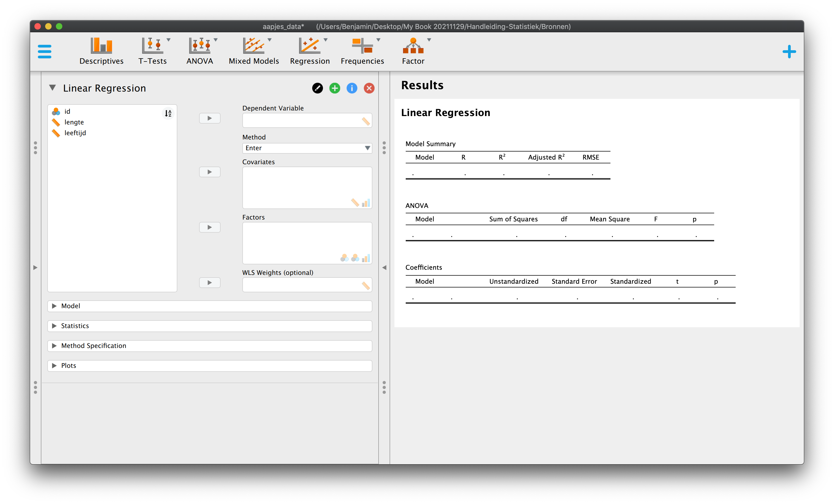Select the lengte variable

coord(74,122)
